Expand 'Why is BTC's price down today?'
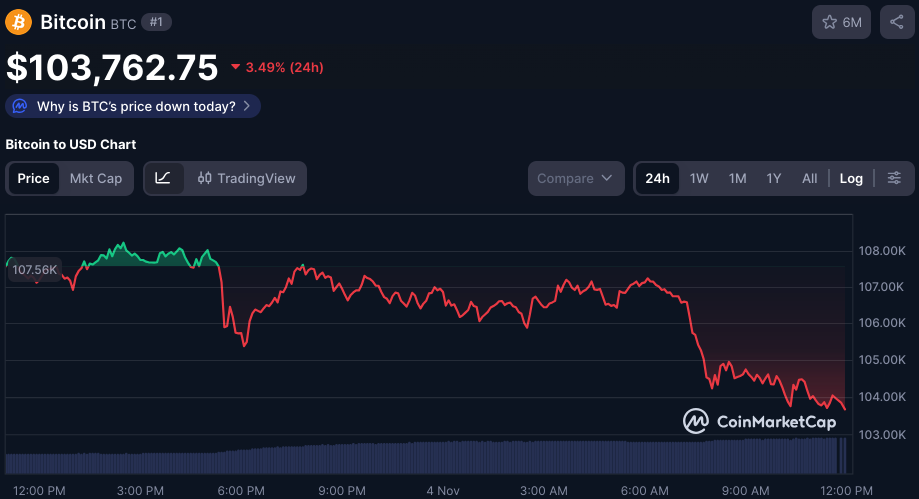This screenshot has width=919, height=499. coord(136,106)
